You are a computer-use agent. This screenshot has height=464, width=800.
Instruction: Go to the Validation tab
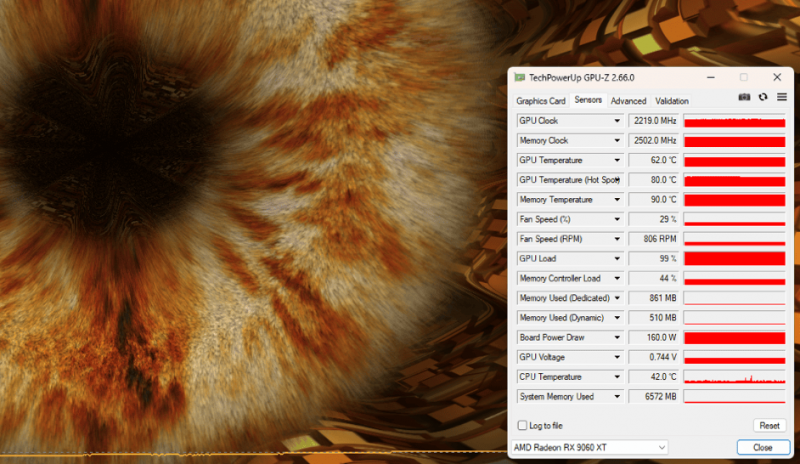[671, 101]
